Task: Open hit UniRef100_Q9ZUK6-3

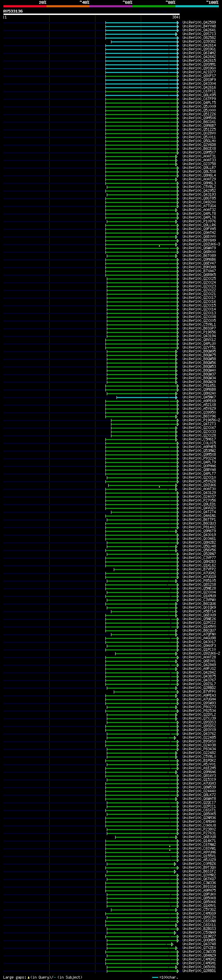Action: 202,244
